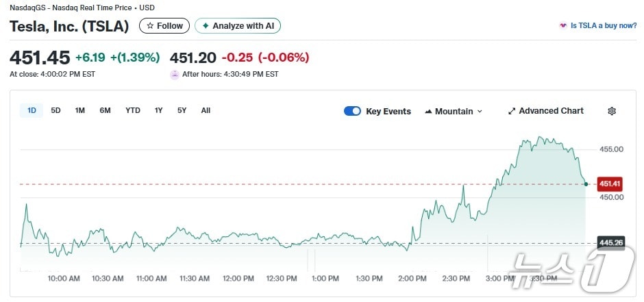Click the star icon in the Follow button

click(150, 26)
